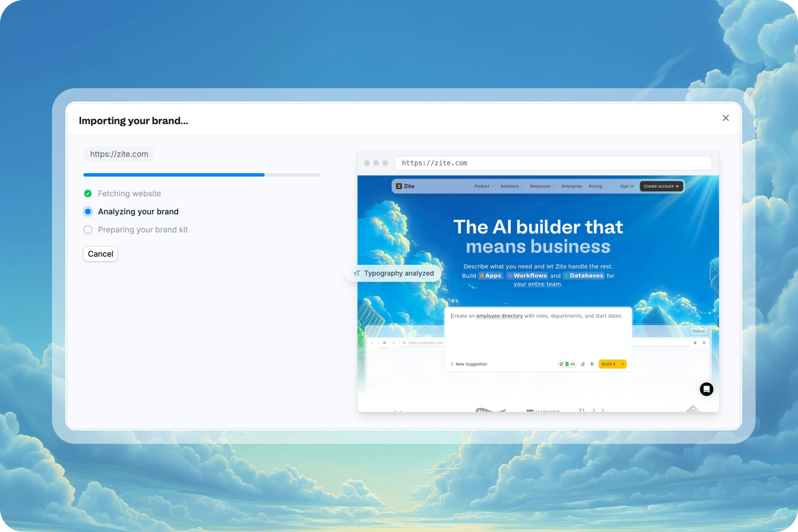Screen dimensions: 798x532
Task: Click the Publish button in the preview
Action: (699, 331)
